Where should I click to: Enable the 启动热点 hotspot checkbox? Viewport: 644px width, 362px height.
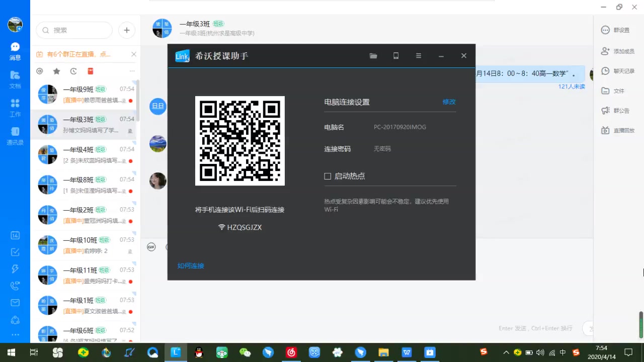pos(328,176)
